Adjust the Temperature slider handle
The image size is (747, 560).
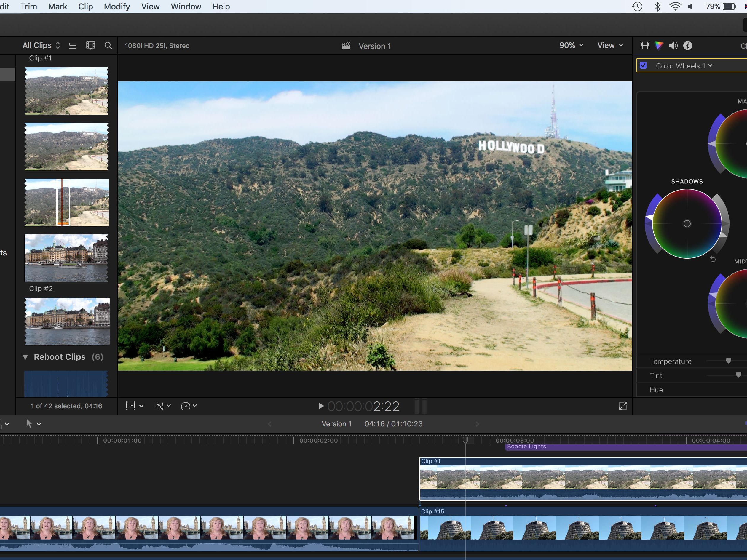click(x=728, y=361)
